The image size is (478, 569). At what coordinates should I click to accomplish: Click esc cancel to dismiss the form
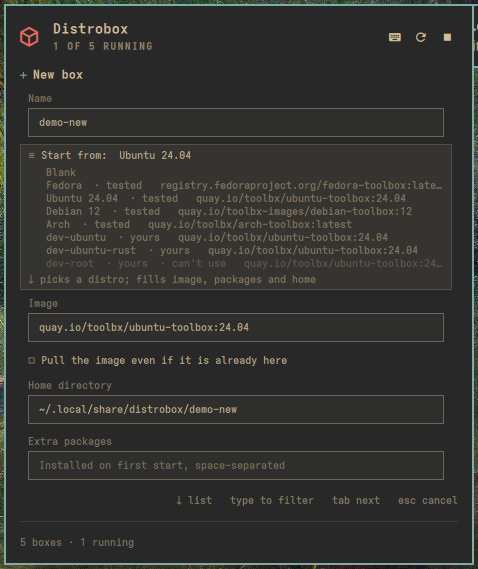(428, 500)
